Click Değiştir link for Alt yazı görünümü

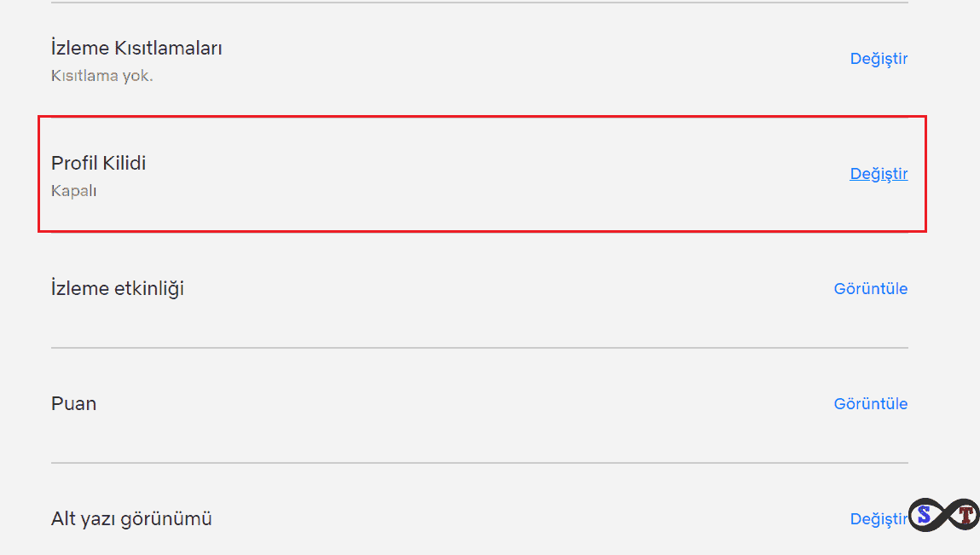coord(877,519)
